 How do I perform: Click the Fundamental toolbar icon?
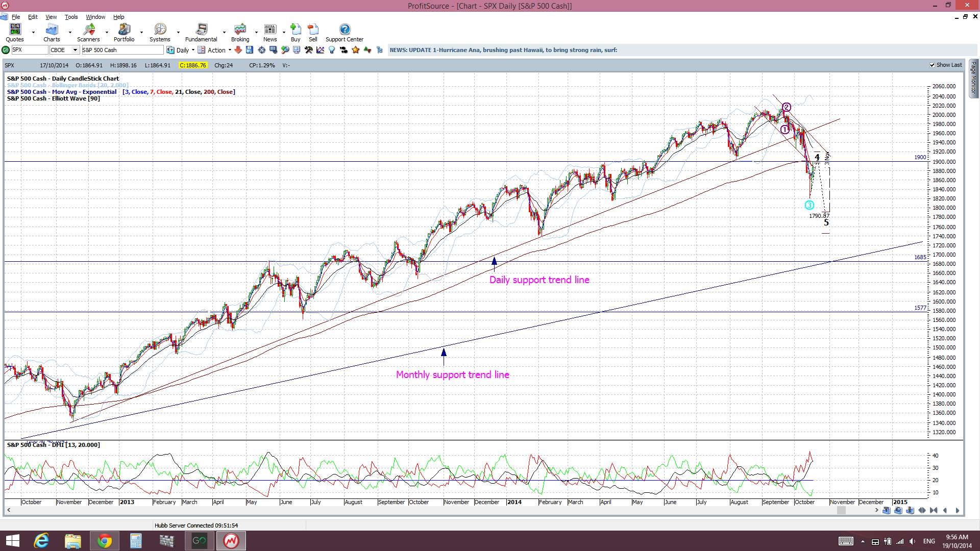(201, 33)
